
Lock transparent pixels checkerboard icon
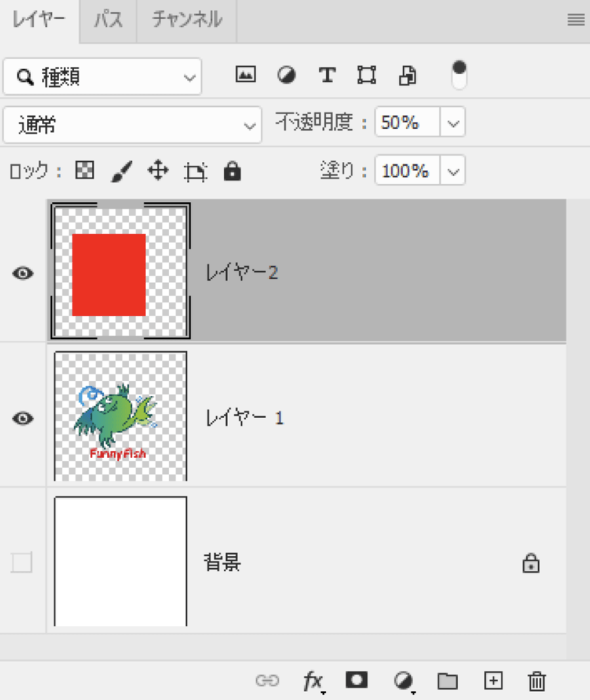pyautogui.click(x=85, y=171)
